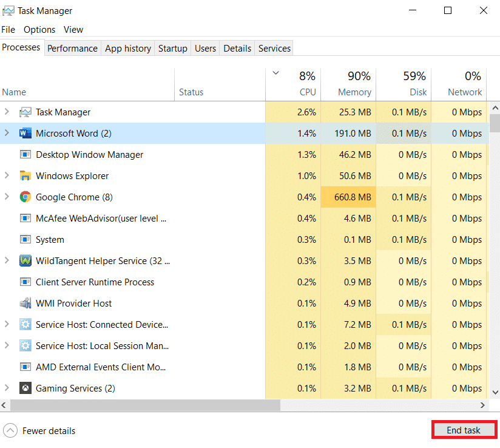The image size is (500, 448).
Task: Click the Service Host: Local Session gear icon
Action: [25, 346]
